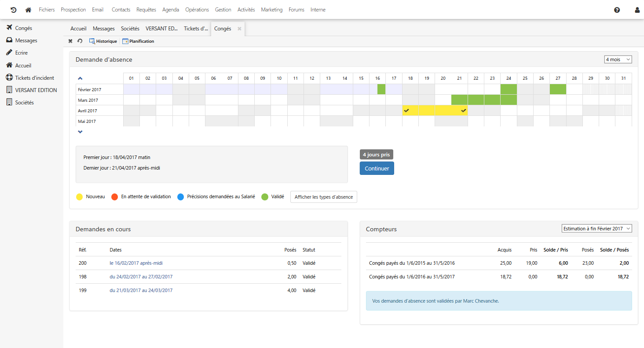
Task: Open user profile icon
Action: (637, 10)
